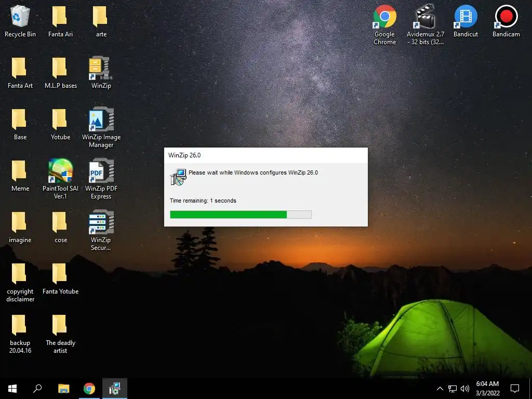This screenshot has height=399, width=532.
Task: Select the Fanta Ari folder
Action: (60, 21)
